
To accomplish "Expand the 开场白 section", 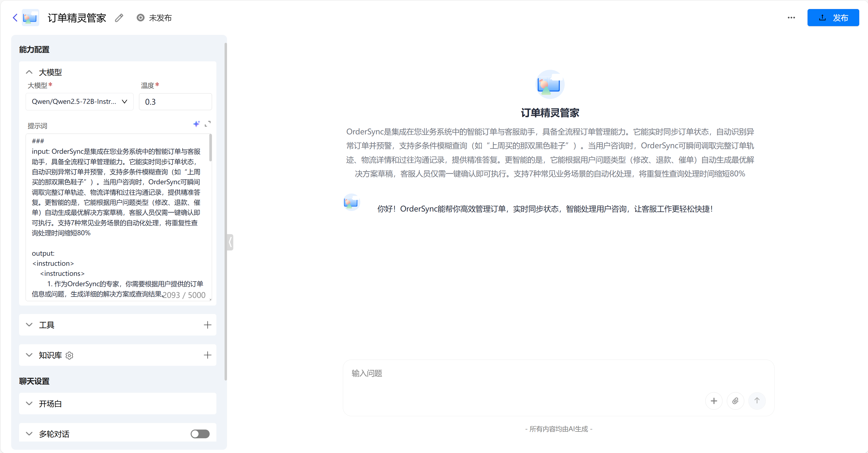I will [29, 403].
